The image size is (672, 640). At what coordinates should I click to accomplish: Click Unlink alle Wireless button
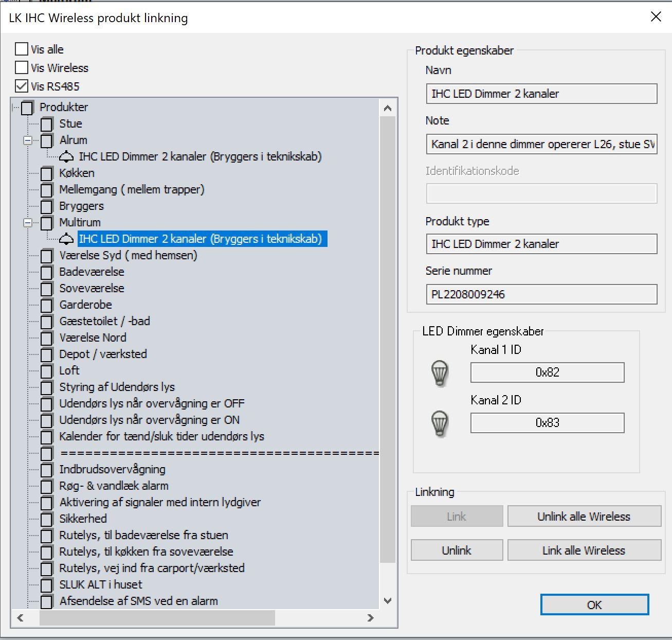tap(584, 517)
